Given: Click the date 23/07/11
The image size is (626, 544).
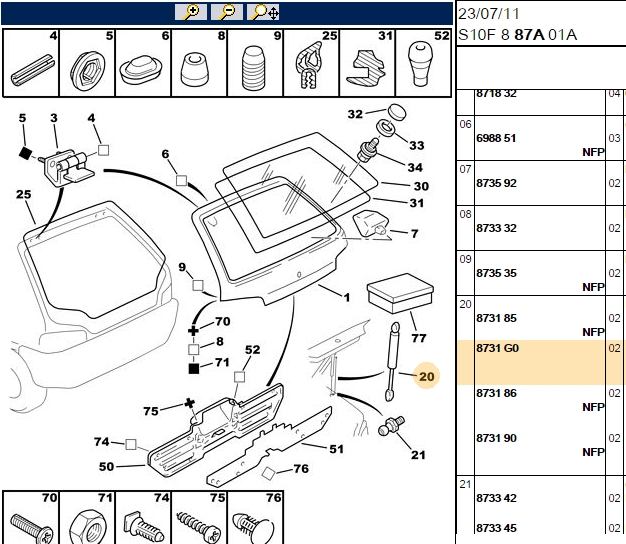Looking at the screenshot, I should (x=489, y=14).
